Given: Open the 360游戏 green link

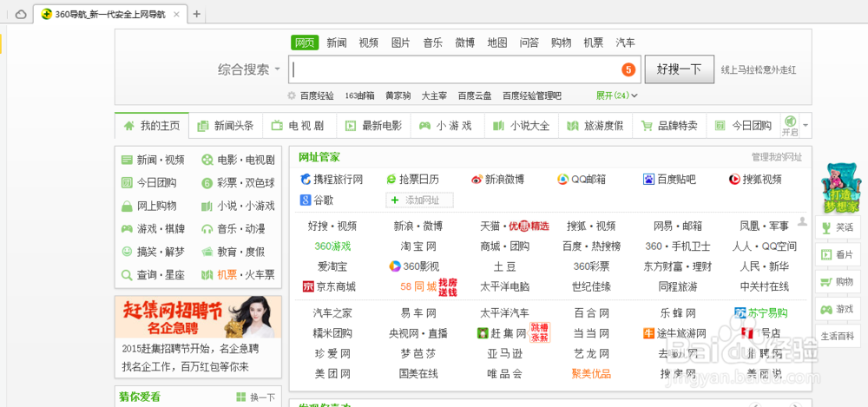Looking at the screenshot, I should point(332,246).
